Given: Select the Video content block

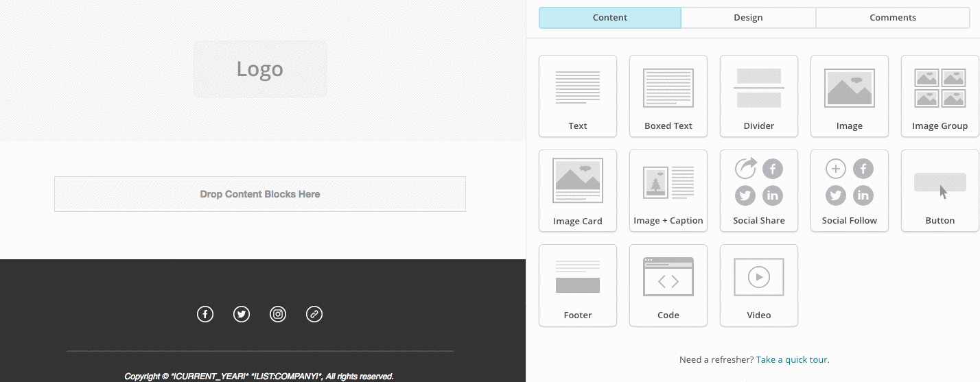Looking at the screenshot, I should pyautogui.click(x=759, y=285).
